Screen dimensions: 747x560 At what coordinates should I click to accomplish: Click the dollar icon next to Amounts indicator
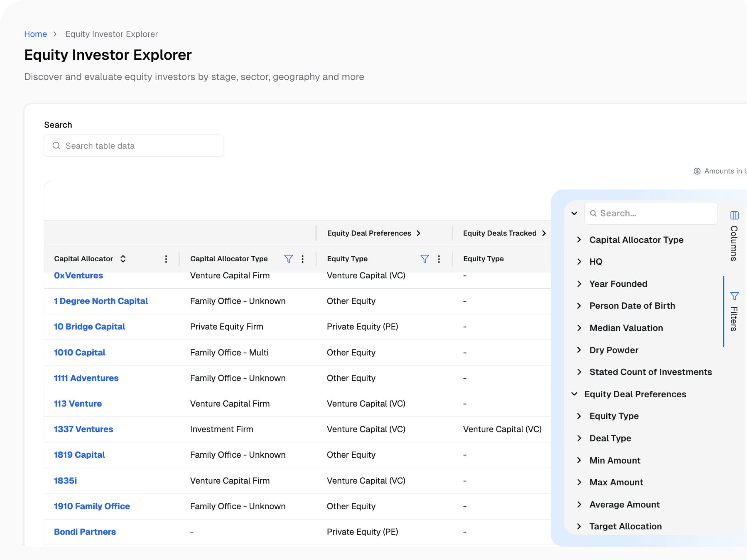click(x=697, y=171)
